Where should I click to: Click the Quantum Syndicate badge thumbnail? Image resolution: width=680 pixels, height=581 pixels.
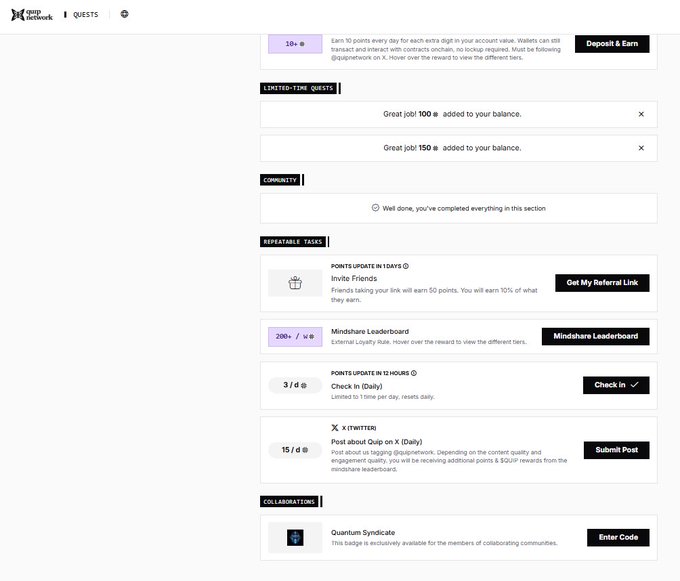295,538
